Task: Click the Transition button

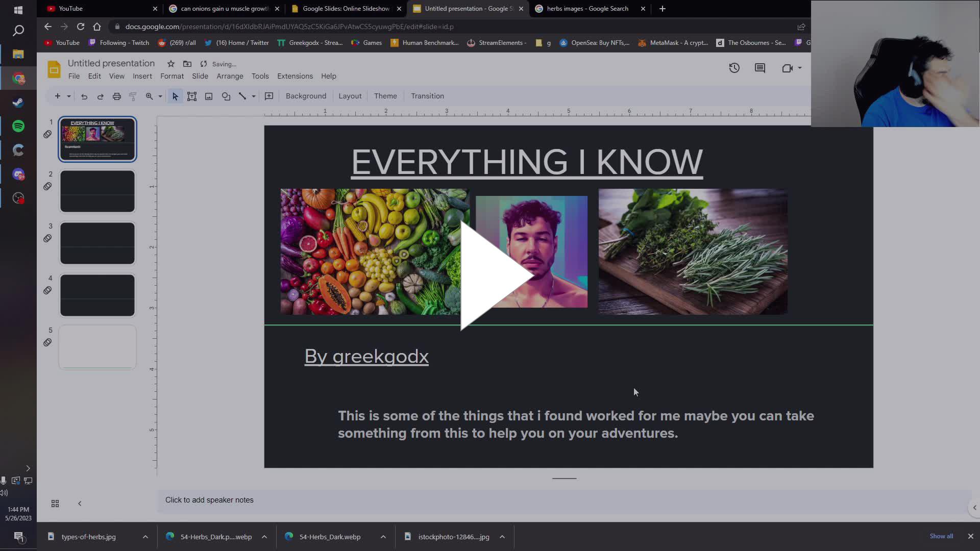Action: 427,96
